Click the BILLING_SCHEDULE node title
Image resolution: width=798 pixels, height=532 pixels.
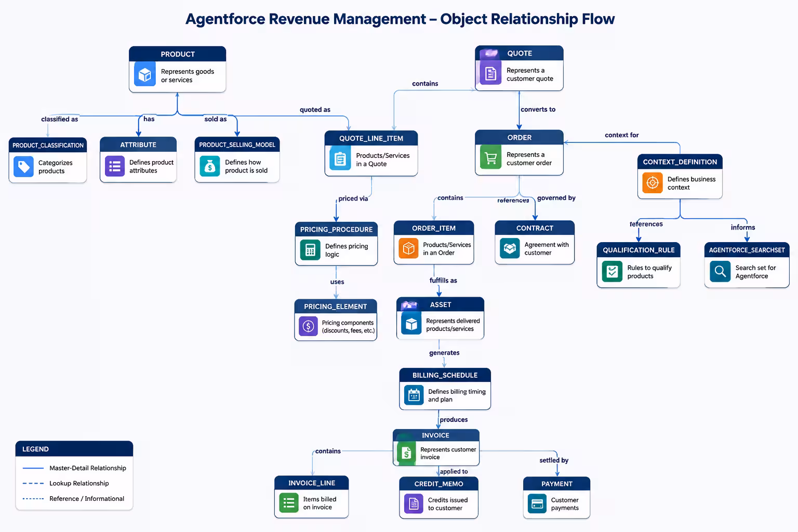click(445, 375)
